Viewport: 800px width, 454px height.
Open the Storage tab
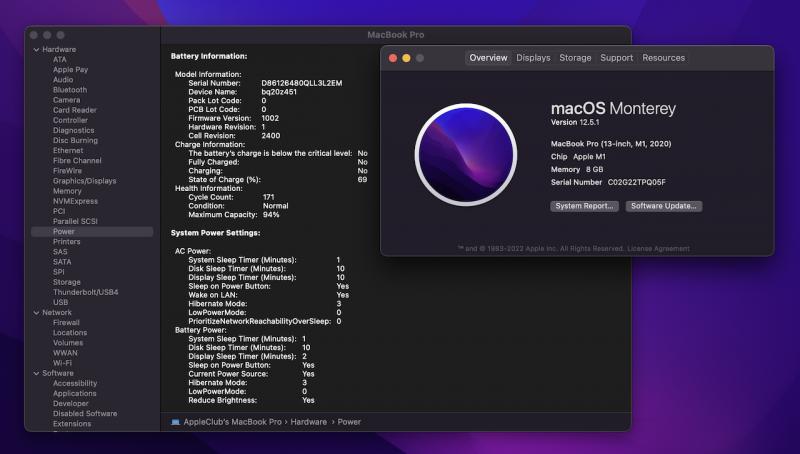pyautogui.click(x=575, y=58)
